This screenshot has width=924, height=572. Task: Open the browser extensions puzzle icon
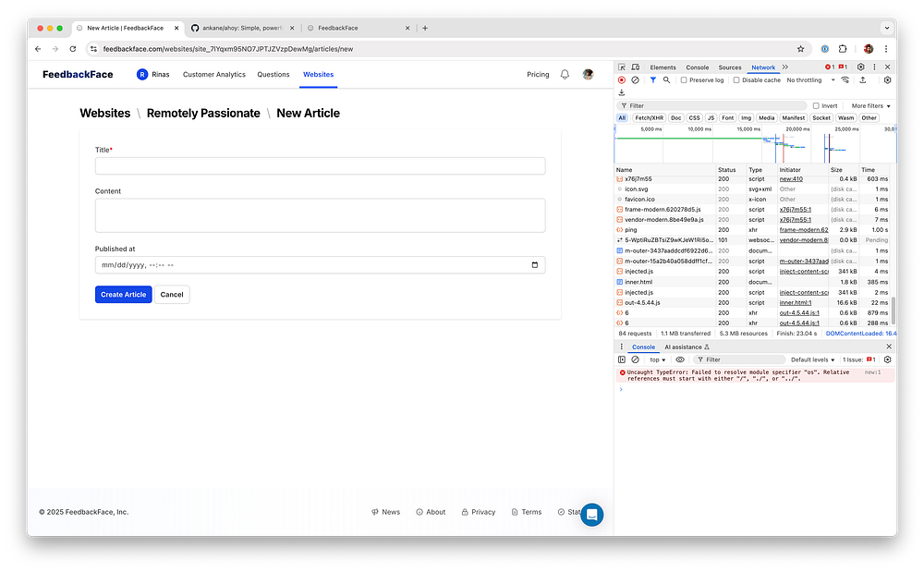pos(843,49)
